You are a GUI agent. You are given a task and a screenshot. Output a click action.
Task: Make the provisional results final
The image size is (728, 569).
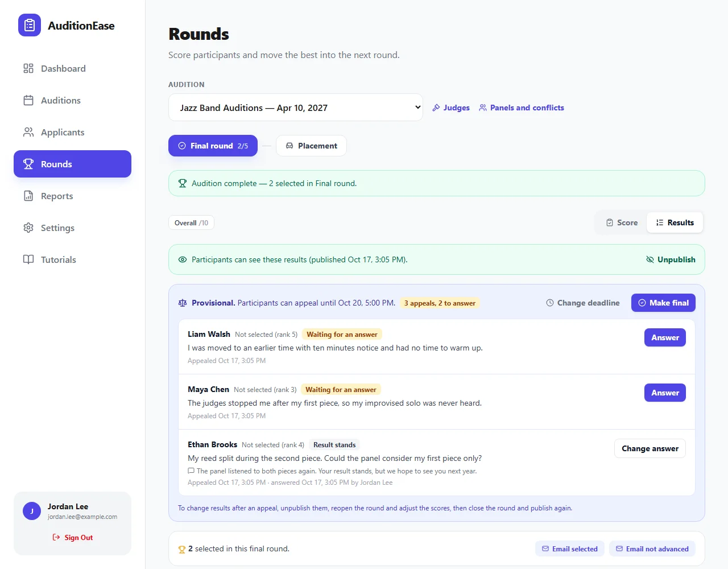click(663, 303)
